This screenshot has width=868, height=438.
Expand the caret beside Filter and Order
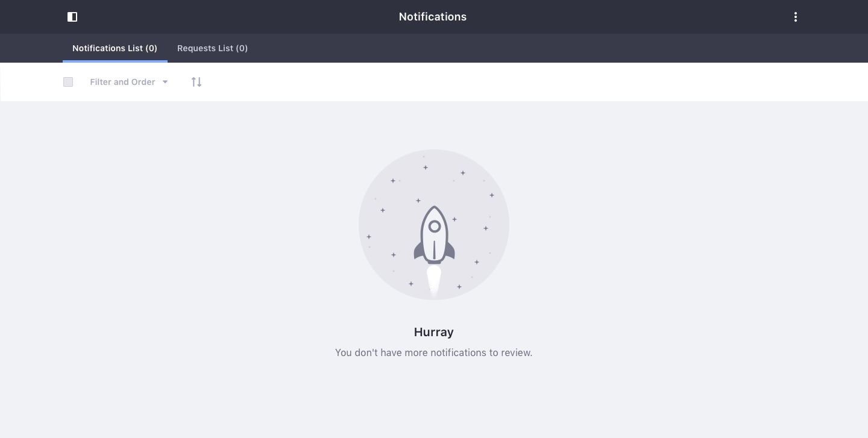[x=165, y=82]
